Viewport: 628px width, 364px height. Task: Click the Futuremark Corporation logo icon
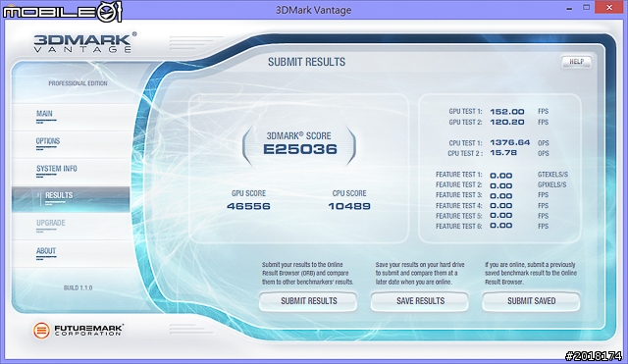(41, 331)
